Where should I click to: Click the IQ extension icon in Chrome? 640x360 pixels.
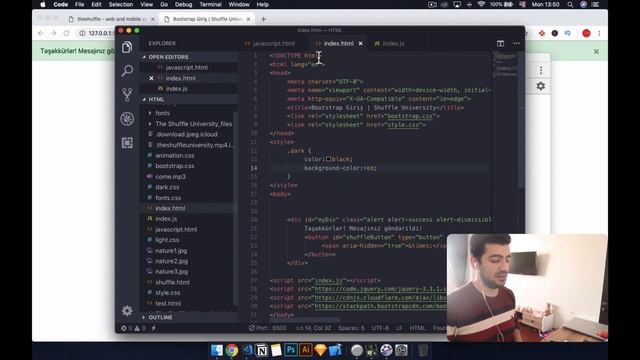click(x=567, y=33)
